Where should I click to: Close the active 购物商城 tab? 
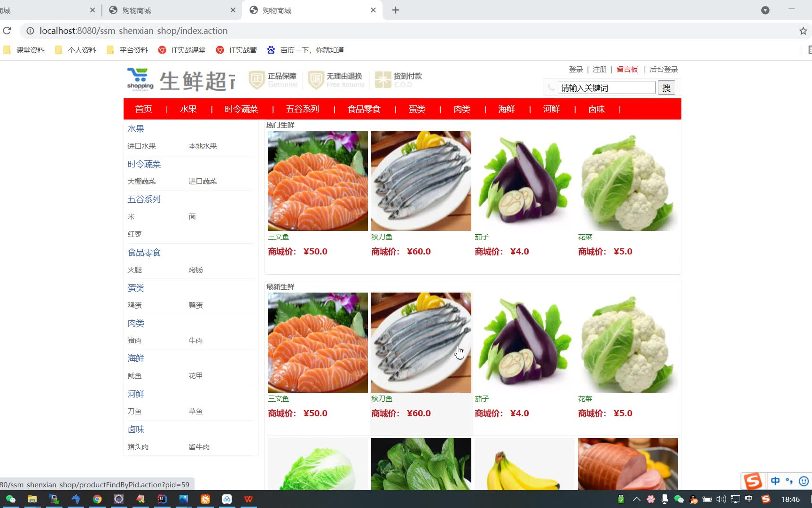pyautogui.click(x=373, y=10)
